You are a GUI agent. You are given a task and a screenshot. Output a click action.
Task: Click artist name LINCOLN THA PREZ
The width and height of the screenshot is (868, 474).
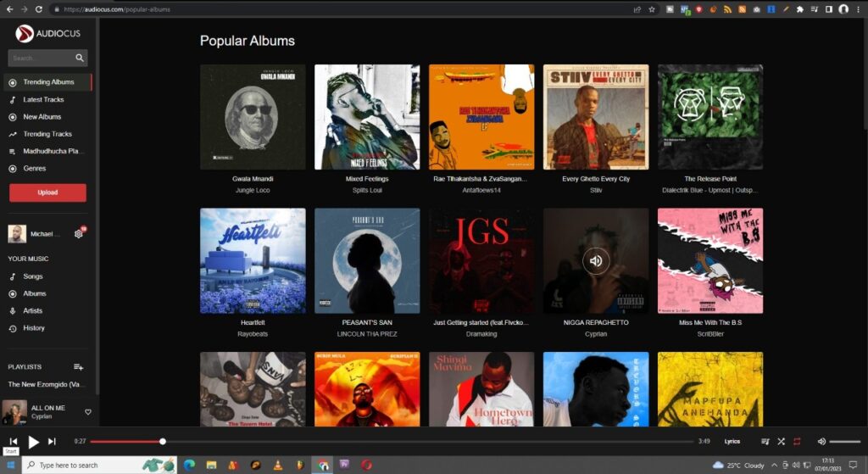tap(367, 334)
